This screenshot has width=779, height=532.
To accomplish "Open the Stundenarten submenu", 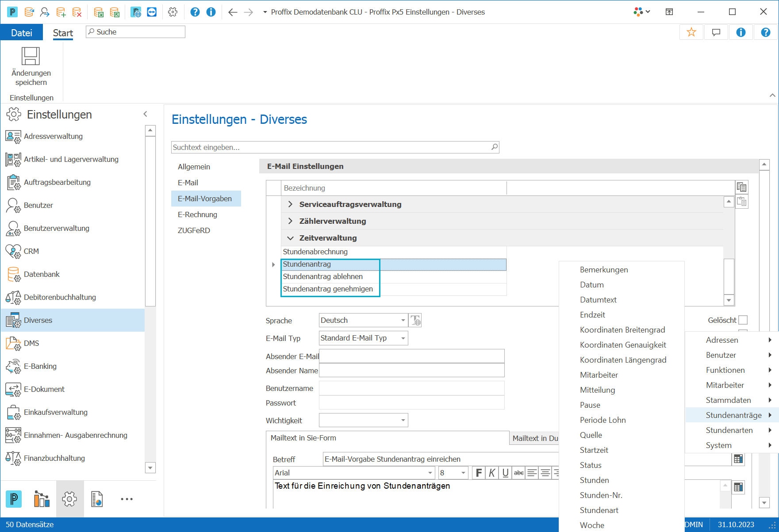I will (x=732, y=430).
